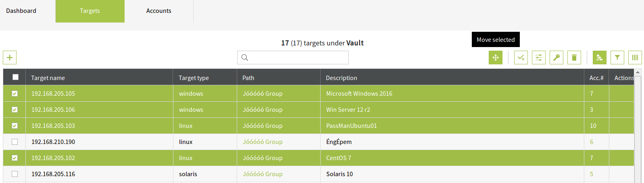Open the Accounts tab
Viewport: 644px width, 183px height.
(158, 11)
